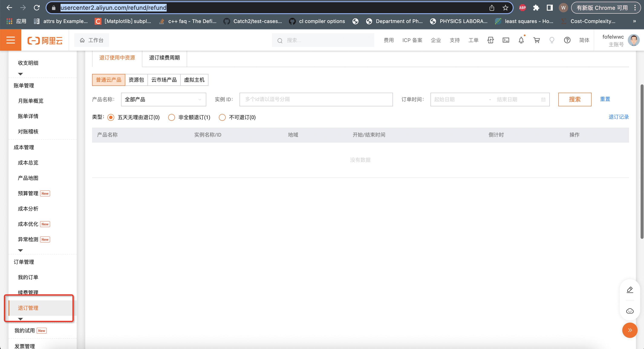Open the 全部产品 product name dropdown
644x349 pixels.
tap(163, 100)
